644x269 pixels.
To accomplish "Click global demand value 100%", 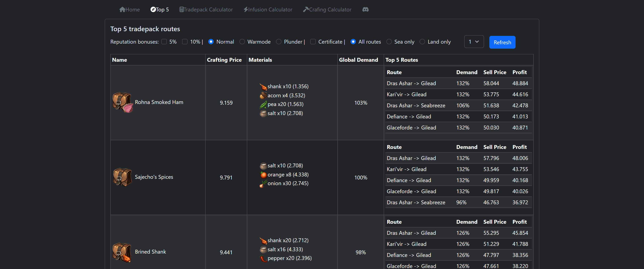I will point(361,177).
